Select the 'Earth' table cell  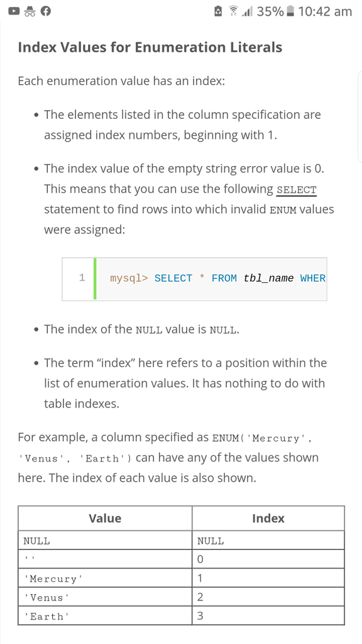(x=105, y=616)
